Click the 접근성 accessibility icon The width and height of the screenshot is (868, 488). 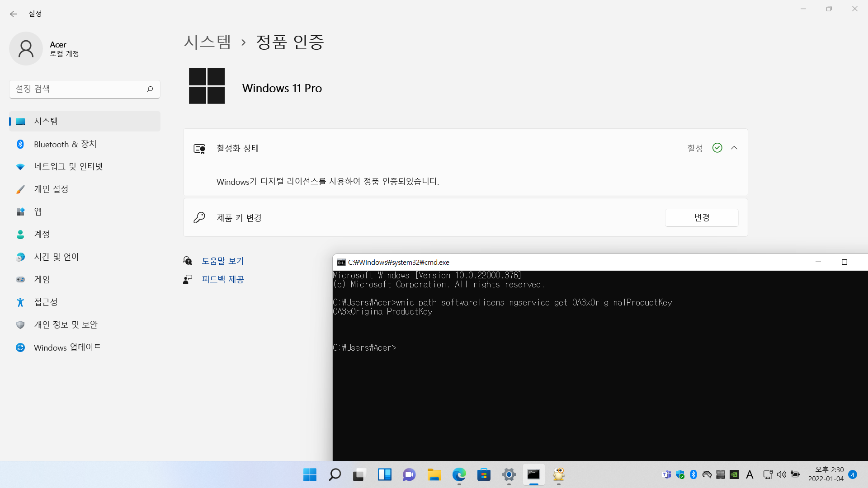(x=20, y=302)
